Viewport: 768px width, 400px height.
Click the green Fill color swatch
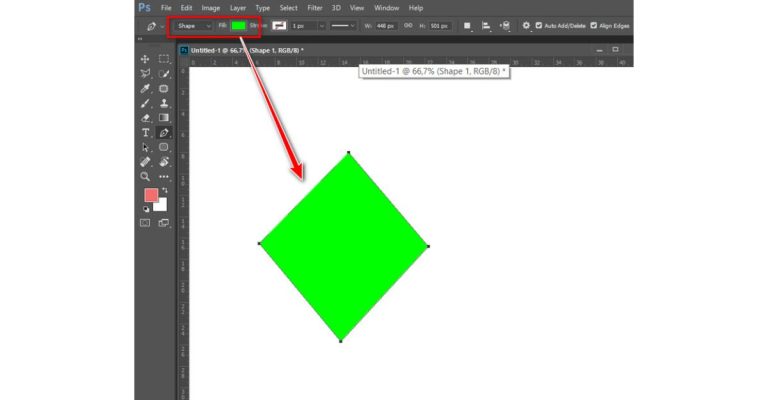click(238, 25)
